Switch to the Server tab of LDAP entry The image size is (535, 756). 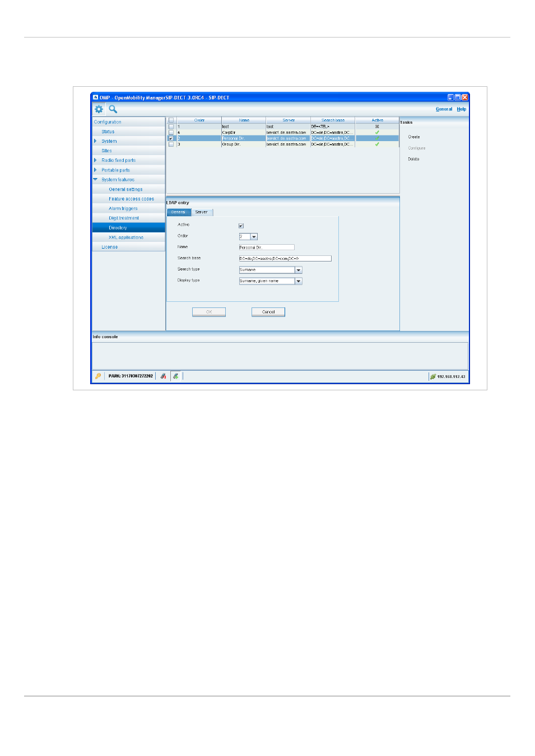point(202,212)
